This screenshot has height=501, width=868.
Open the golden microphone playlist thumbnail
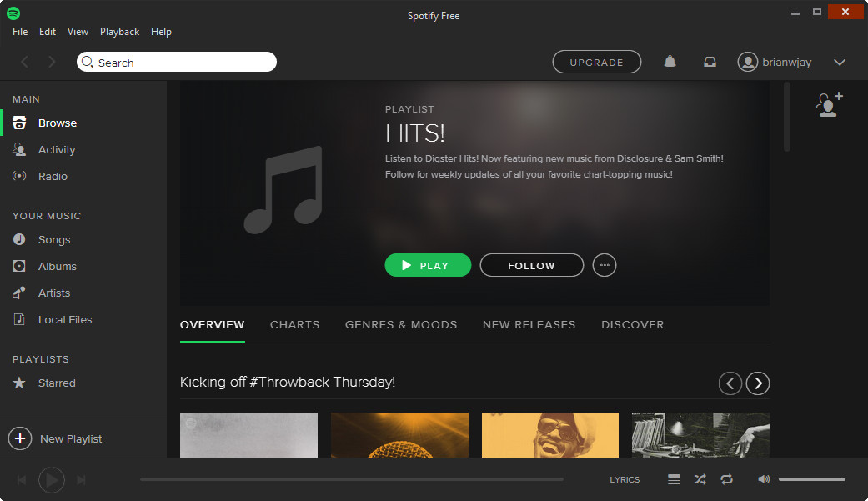click(x=399, y=435)
